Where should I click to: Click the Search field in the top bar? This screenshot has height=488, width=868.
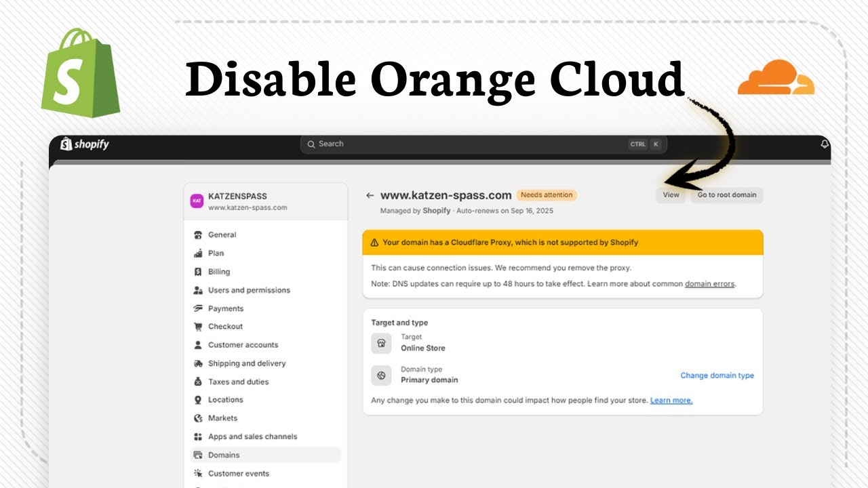[x=484, y=144]
